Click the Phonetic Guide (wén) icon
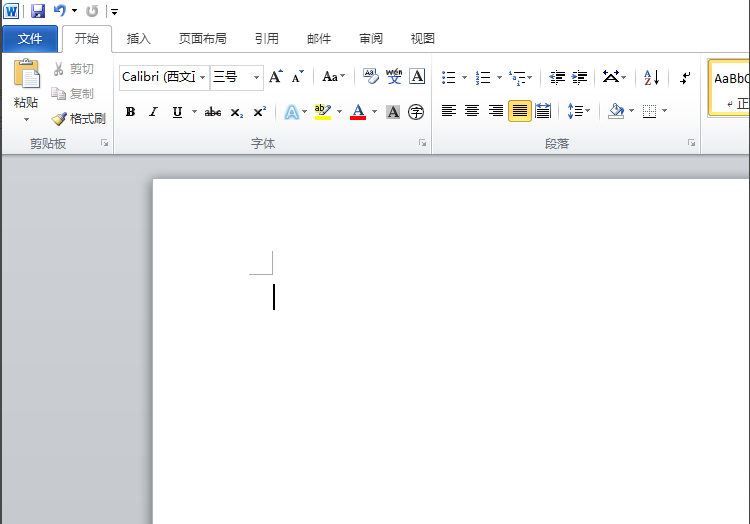The image size is (750, 524). [394, 76]
